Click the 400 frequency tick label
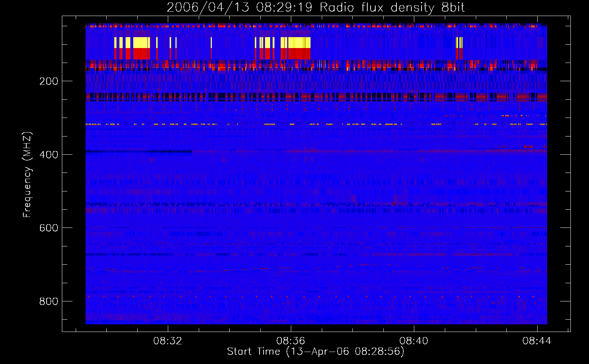Screen dimensions: 589x364 click(x=49, y=155)
